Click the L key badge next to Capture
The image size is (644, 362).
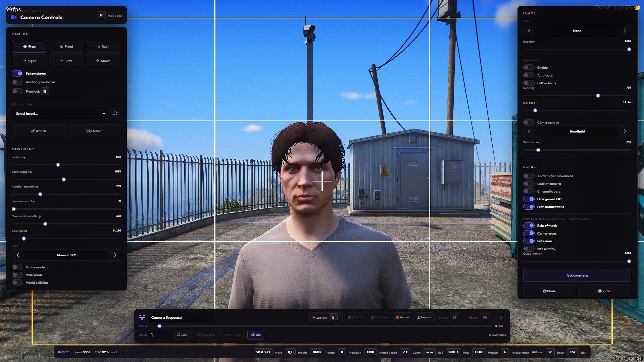(333, 317)
